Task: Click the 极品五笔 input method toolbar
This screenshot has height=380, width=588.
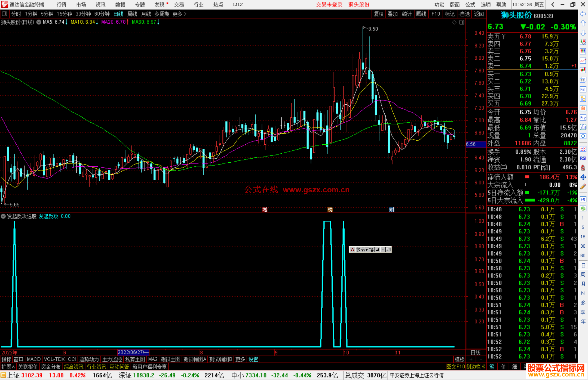Action: point(370,250)
